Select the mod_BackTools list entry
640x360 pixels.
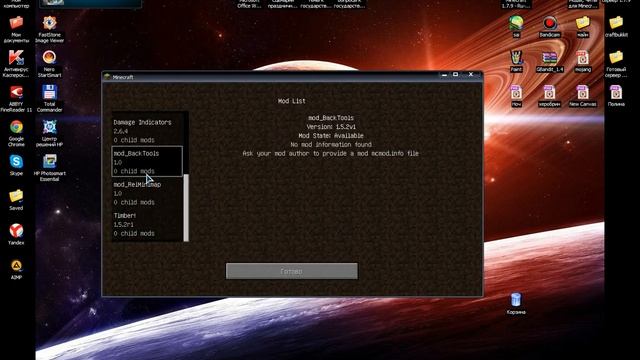point(147,162)
